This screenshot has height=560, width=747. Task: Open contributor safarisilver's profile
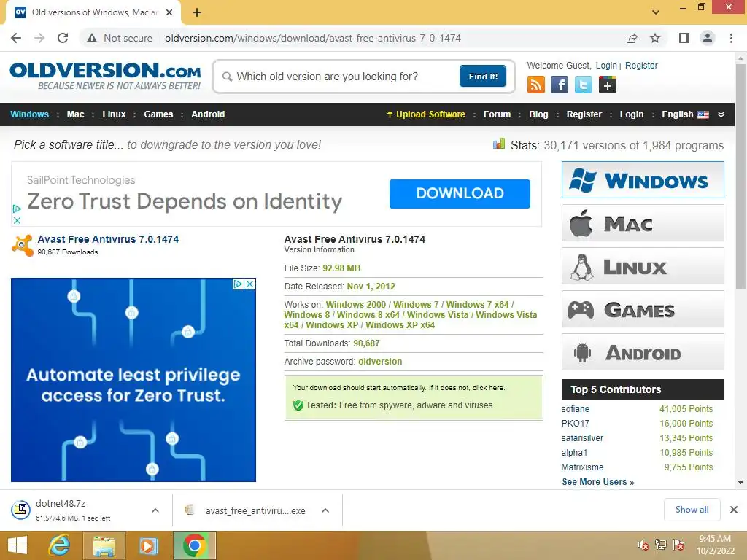click(x=582, y=438)
